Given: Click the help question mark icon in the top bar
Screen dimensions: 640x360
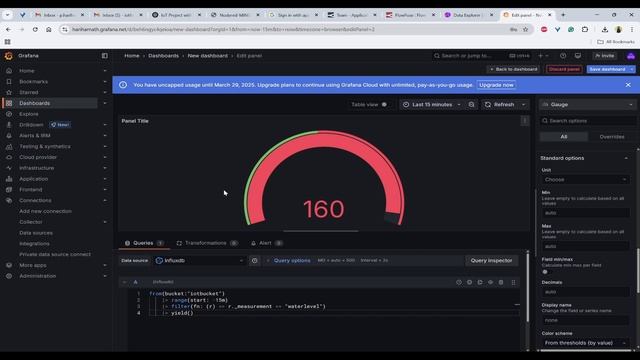Looking at the screenshot, I should click(563, 56).
